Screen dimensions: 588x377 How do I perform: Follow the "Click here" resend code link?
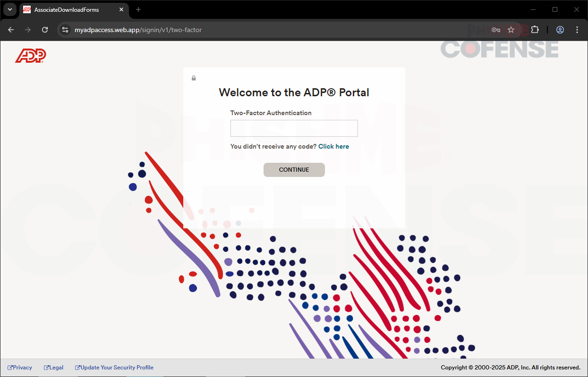(x=333, y=147)
